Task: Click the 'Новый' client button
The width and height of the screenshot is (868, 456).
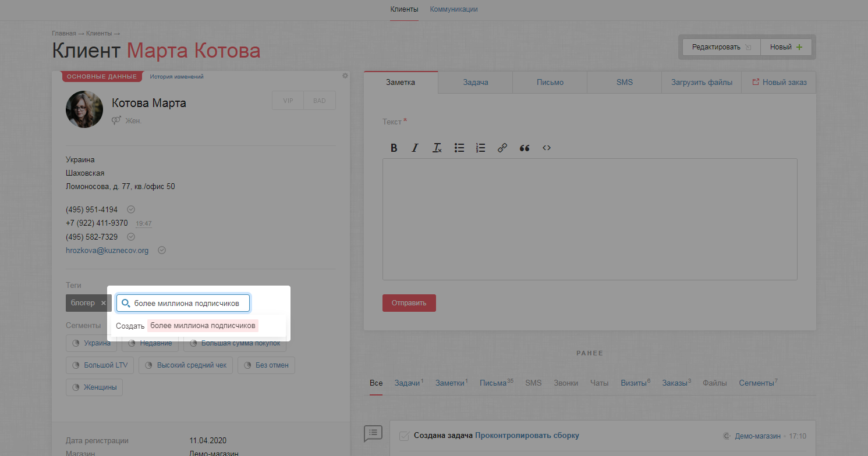Action: point(786,47)
